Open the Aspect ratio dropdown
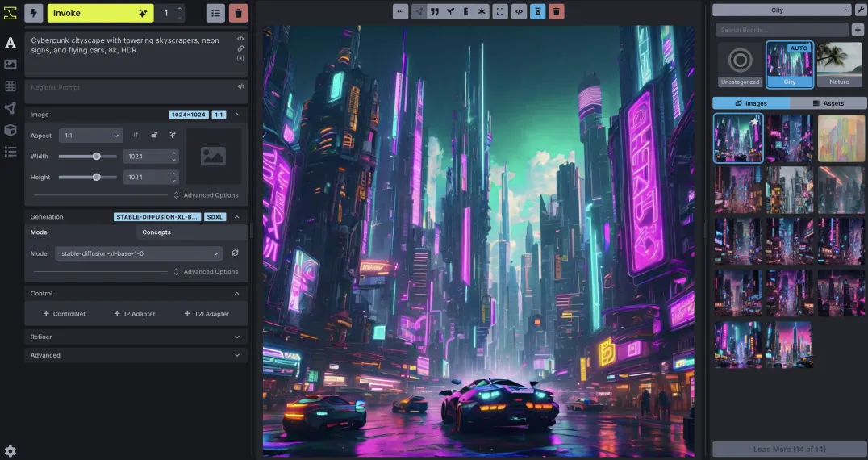868x460 pixels. (x=90, y=136)
